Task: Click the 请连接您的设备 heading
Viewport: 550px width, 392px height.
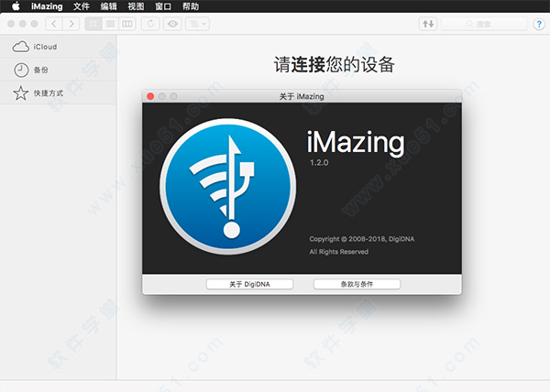Action: pos(335,65)
